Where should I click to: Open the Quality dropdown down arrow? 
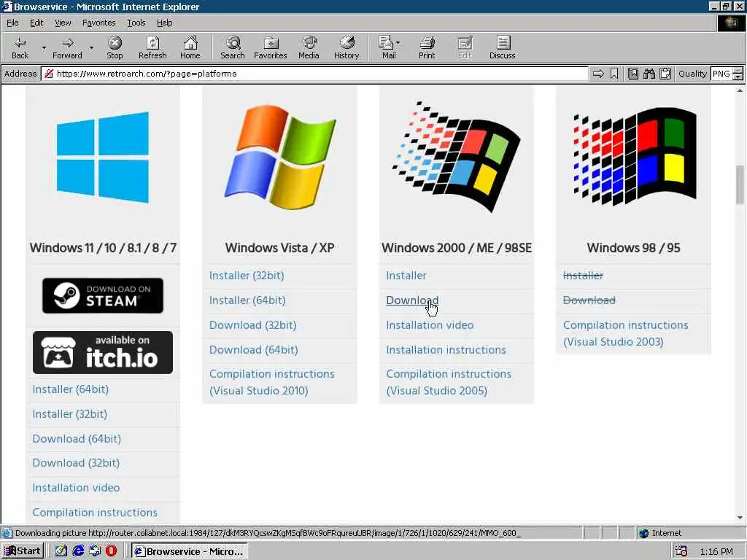[738, 77]
